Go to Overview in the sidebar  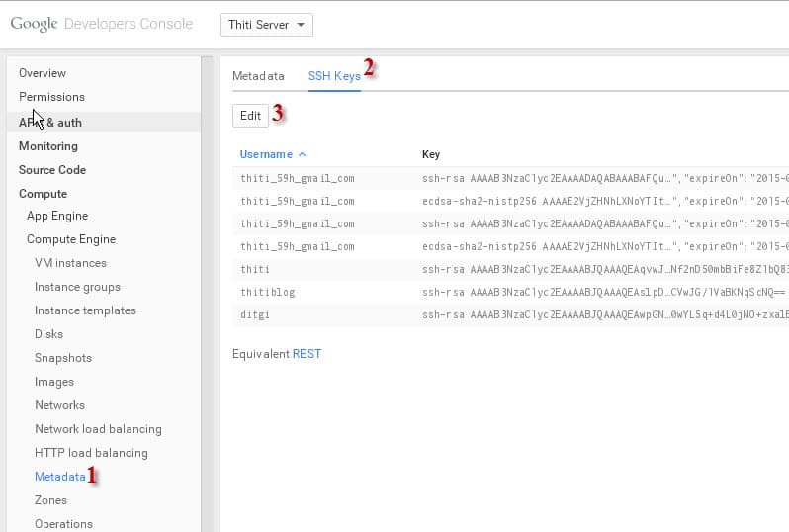click(43, 73)
